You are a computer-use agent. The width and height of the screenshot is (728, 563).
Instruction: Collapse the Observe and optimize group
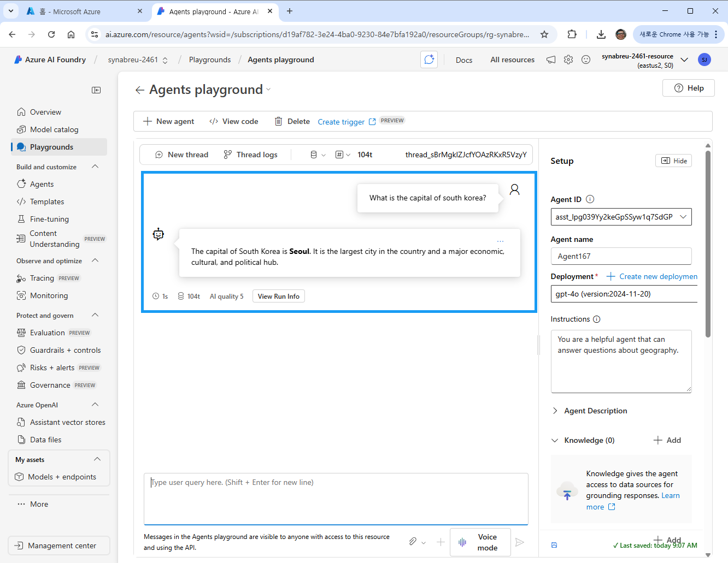pyautogui.click(x=95, y=260)
